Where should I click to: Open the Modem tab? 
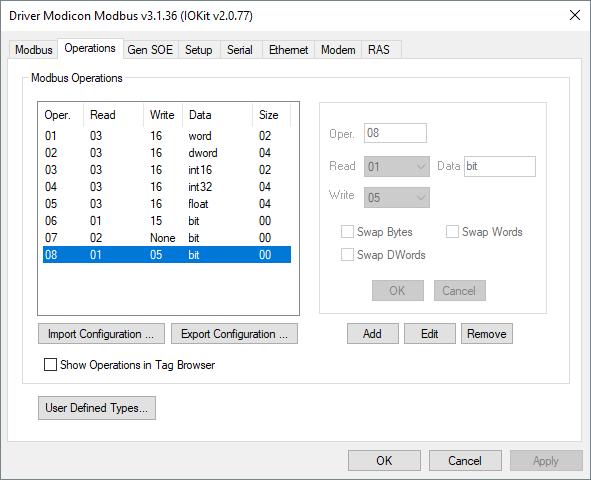coord(338,50)
